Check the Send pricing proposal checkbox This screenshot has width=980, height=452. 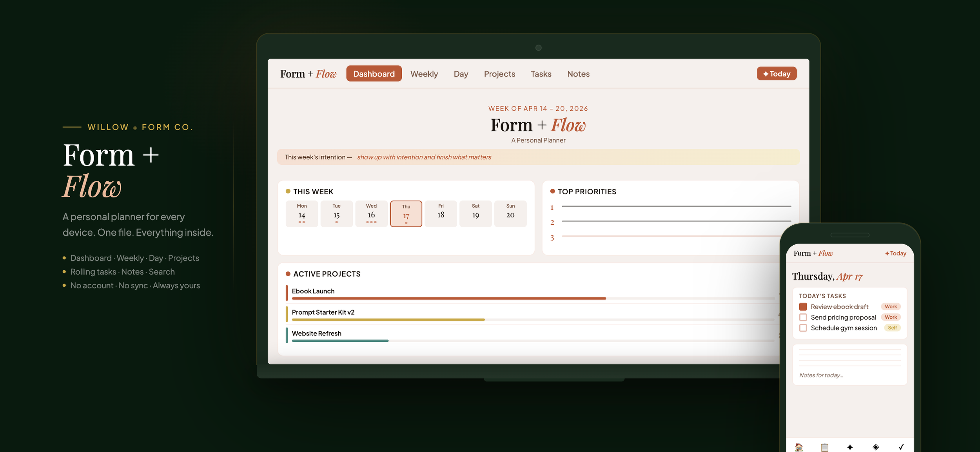[x=802, y=317]
